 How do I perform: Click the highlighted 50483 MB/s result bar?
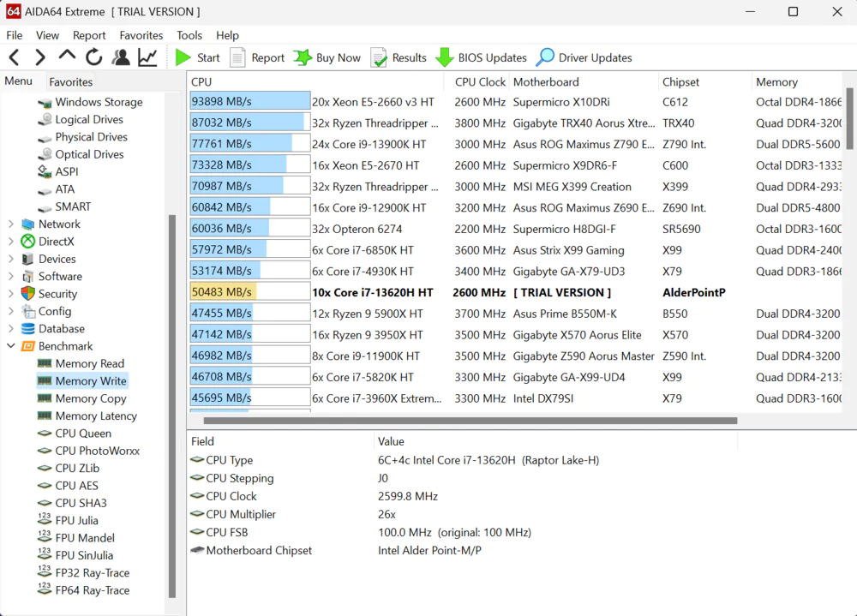249,292
